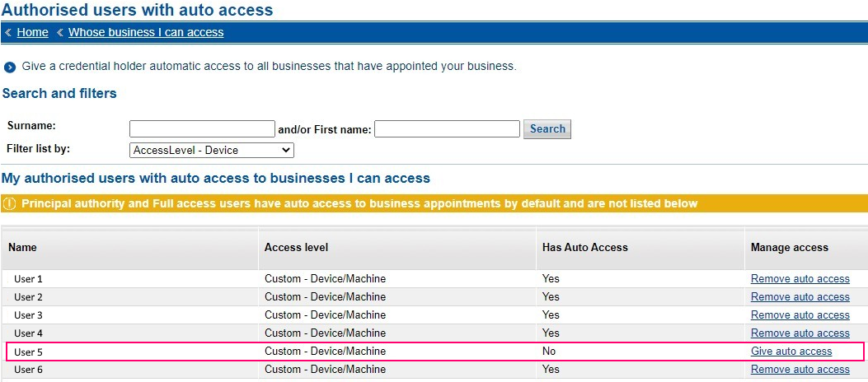Remove auto access for User 6
This screenshot has height=382, width=868.
800,370
